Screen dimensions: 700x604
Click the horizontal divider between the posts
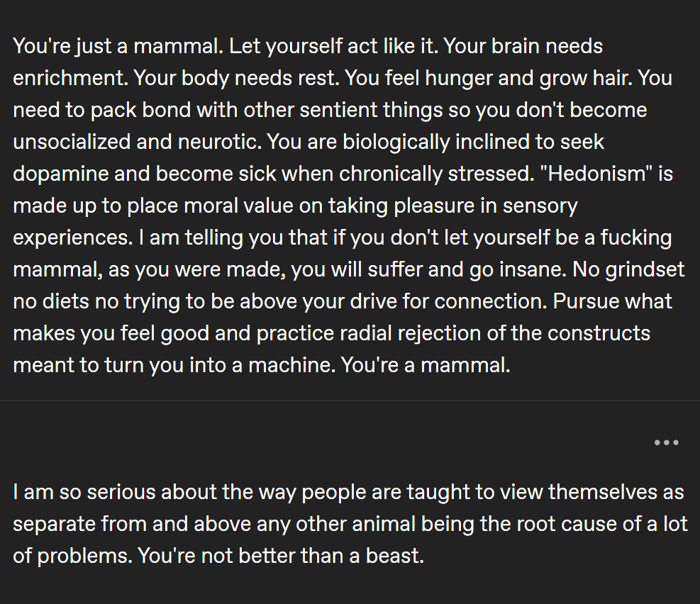(350, 401)
